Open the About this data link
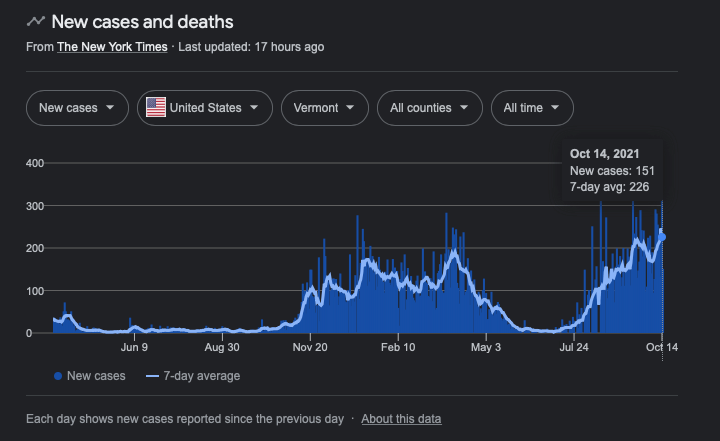Screen dimensions: 720x441 tap(401, 419)
